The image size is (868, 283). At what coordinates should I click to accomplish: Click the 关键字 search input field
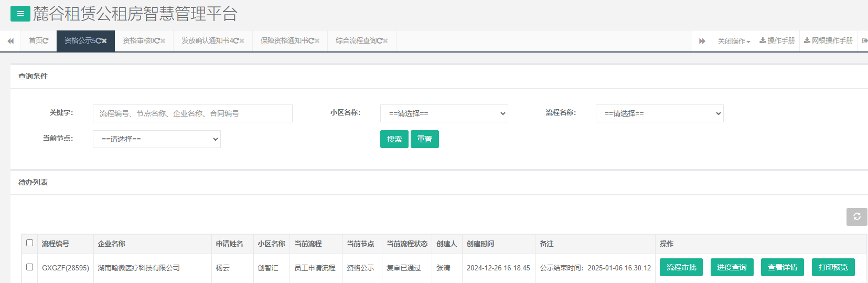pyautogui.click(x=192, y=113)
